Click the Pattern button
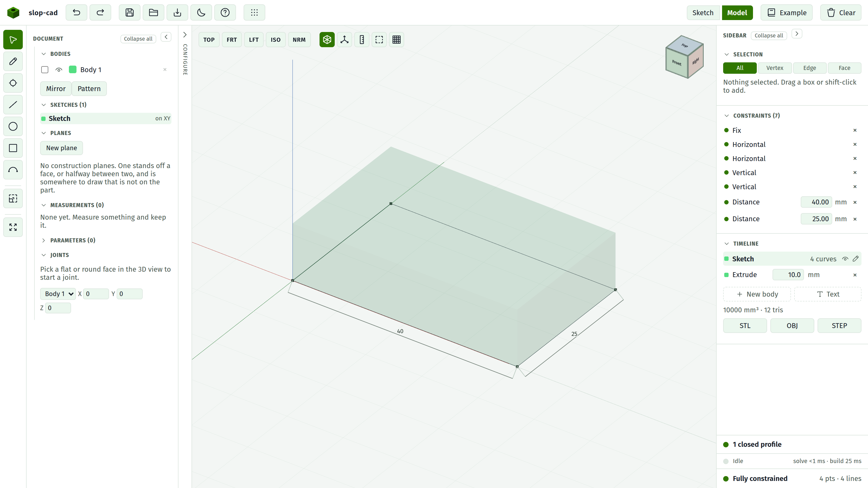 pyautogui.click(x=89, y=89)
